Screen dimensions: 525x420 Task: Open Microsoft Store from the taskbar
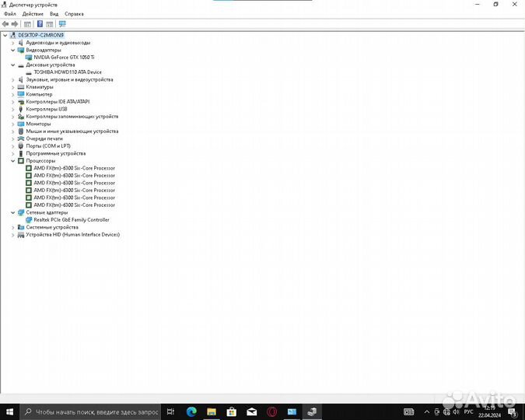[231, 411]
